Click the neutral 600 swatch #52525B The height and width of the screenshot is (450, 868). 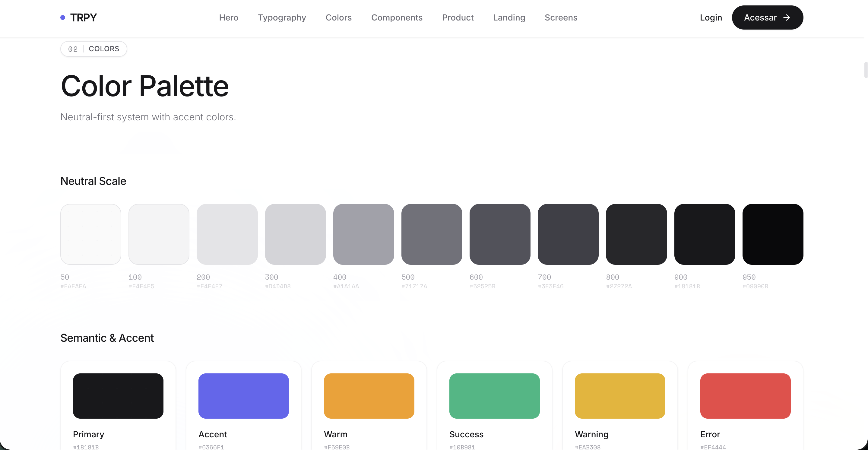coord(500,234)
